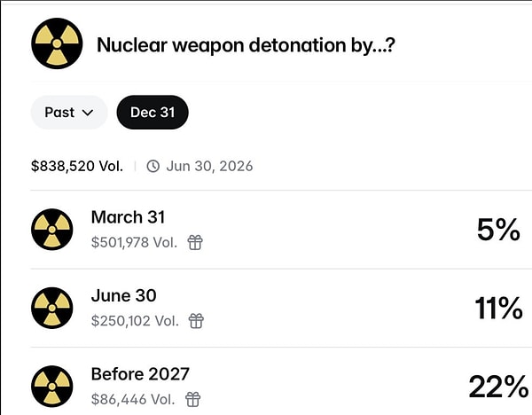Click the Jun 30, 2026 end date

tap(209, 166)
